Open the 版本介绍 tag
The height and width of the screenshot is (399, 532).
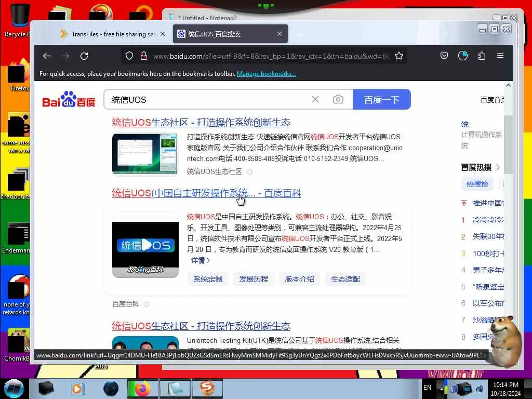coord(300,279)
